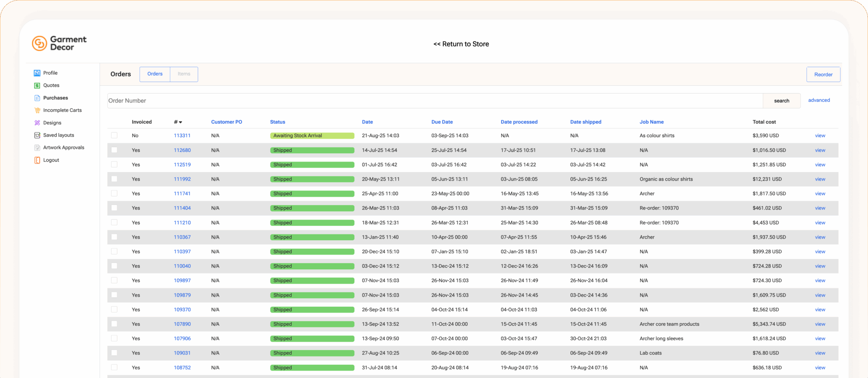The height and width of the screenshot is (378, 868).
Task: Click the Logout door icon
Action: [x=37, y=160]
